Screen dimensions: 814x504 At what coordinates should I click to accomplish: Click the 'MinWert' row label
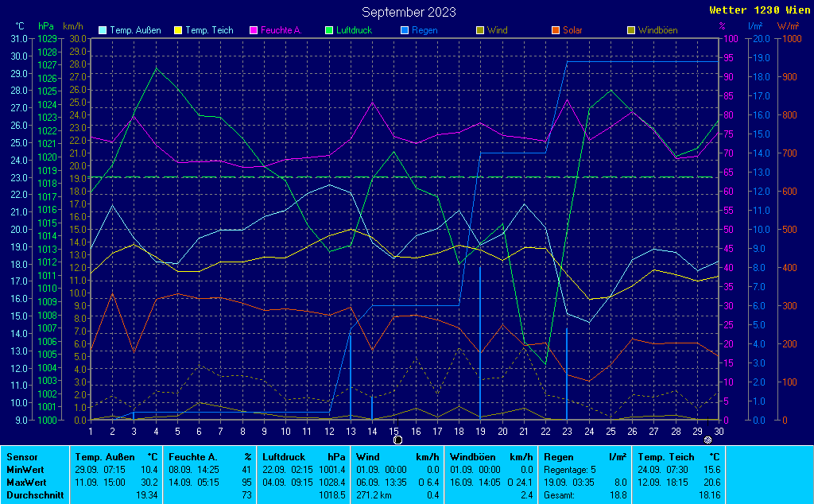point(25,470)
